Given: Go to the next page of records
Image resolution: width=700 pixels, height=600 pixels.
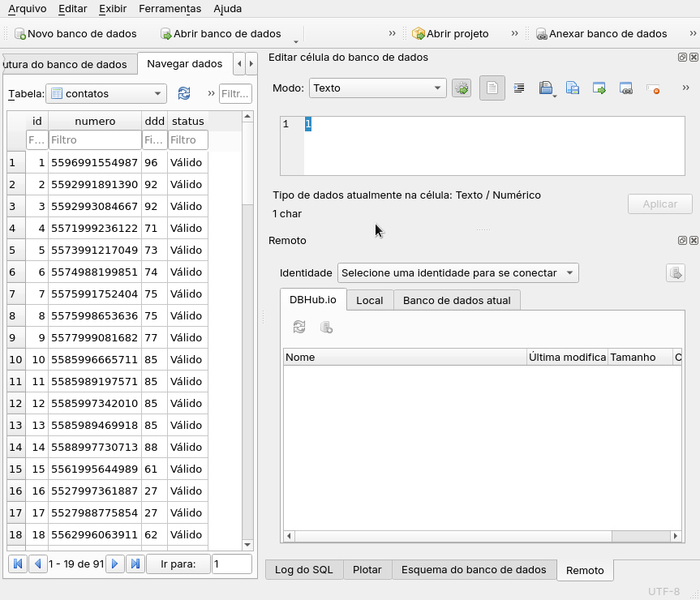Looking at the screenshot, I should pos(115,564).
